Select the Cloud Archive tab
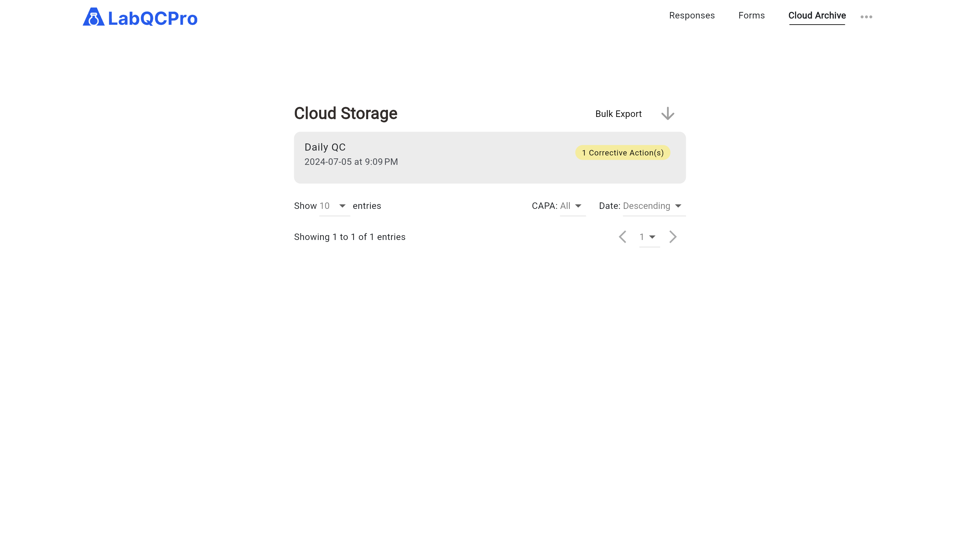 pyautogui.click(x=817, y=16)
